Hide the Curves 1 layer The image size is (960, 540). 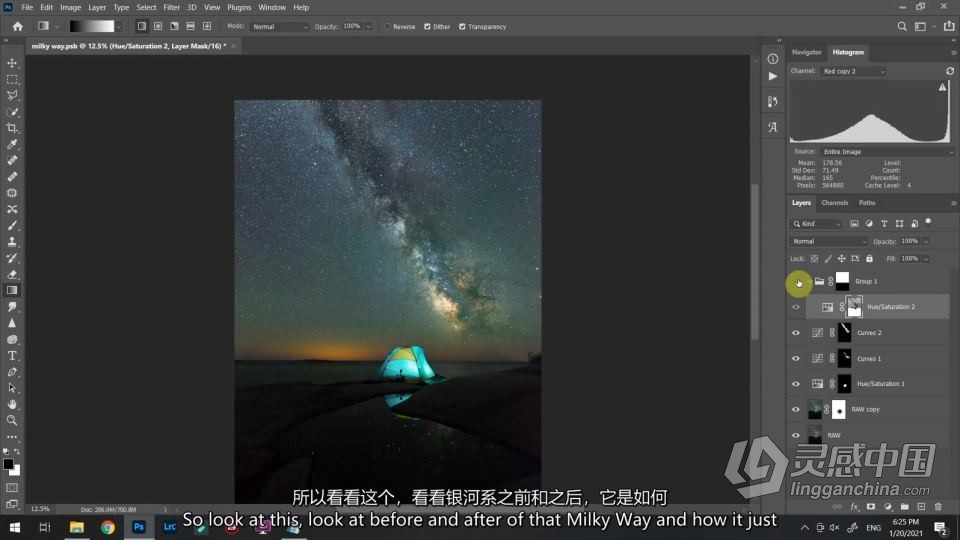pyautogui.click(x=796, y=359)
